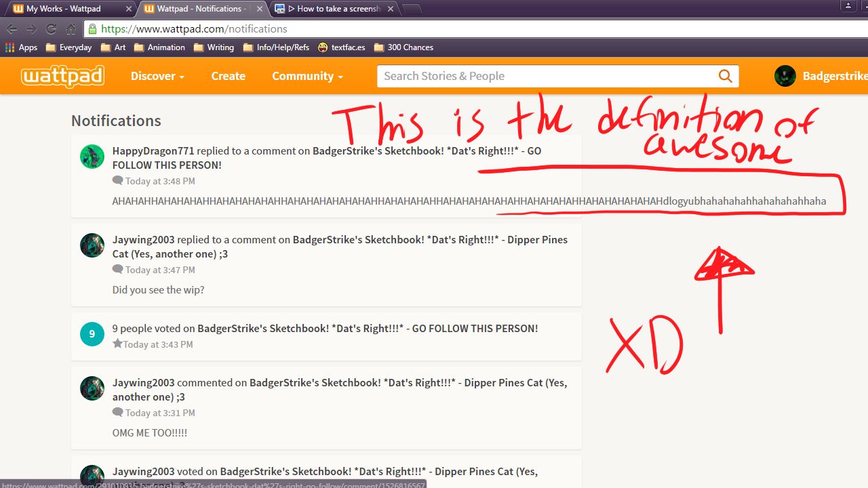Click the search magnifier icon
Screen dimensions: 868x488
725,76
